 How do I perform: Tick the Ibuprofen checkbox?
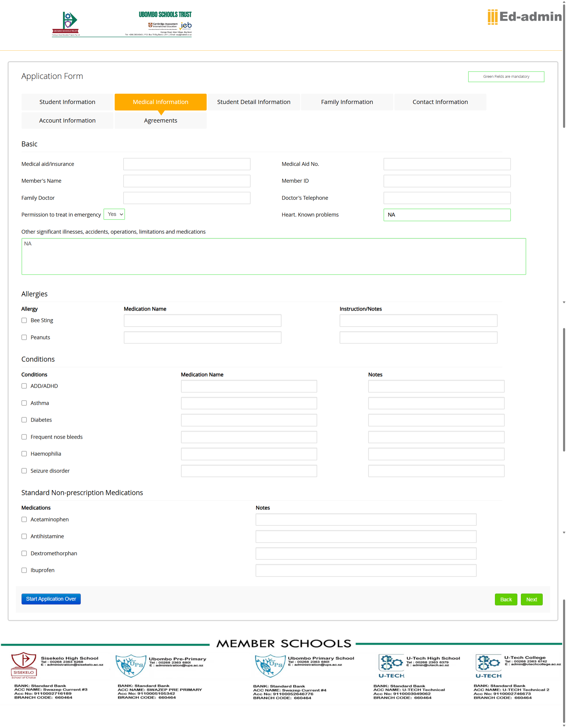click(24, 570)
